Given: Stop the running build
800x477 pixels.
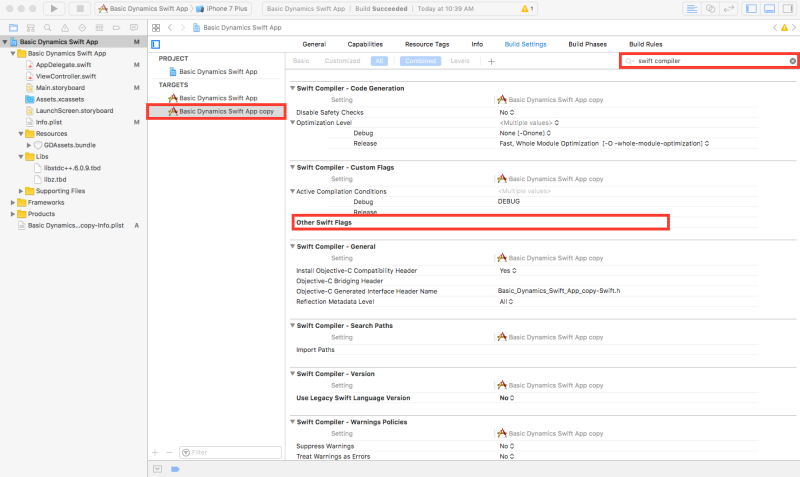Looking at the screenshot, I should click(80, 9).
